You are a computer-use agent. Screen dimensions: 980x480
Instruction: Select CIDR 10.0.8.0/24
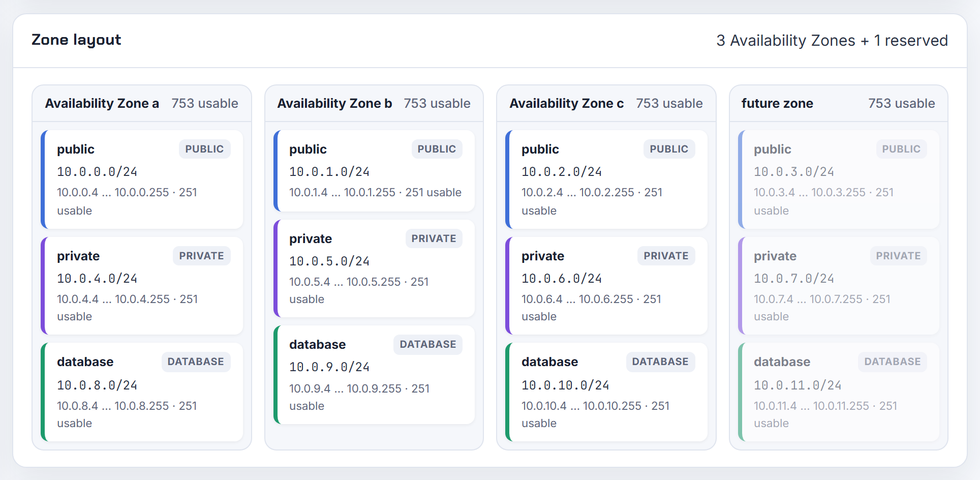(97, 385)
